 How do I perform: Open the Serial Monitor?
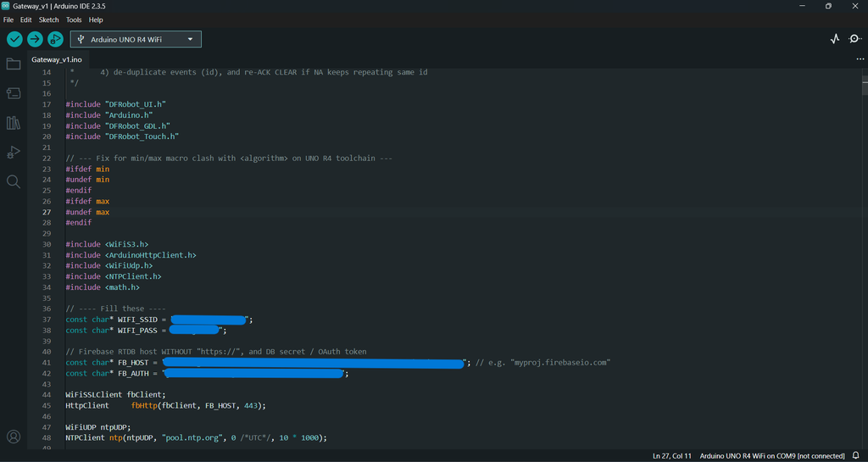click(855, 39)
